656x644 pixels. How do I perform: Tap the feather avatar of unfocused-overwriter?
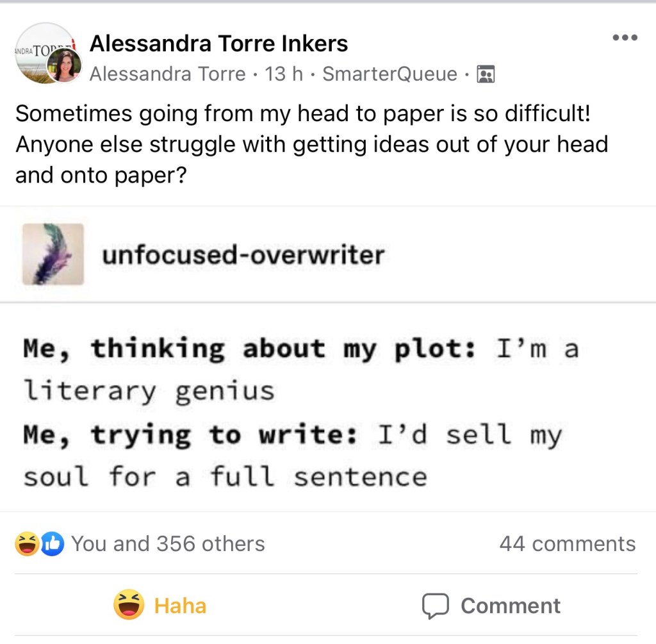[53, 254]
